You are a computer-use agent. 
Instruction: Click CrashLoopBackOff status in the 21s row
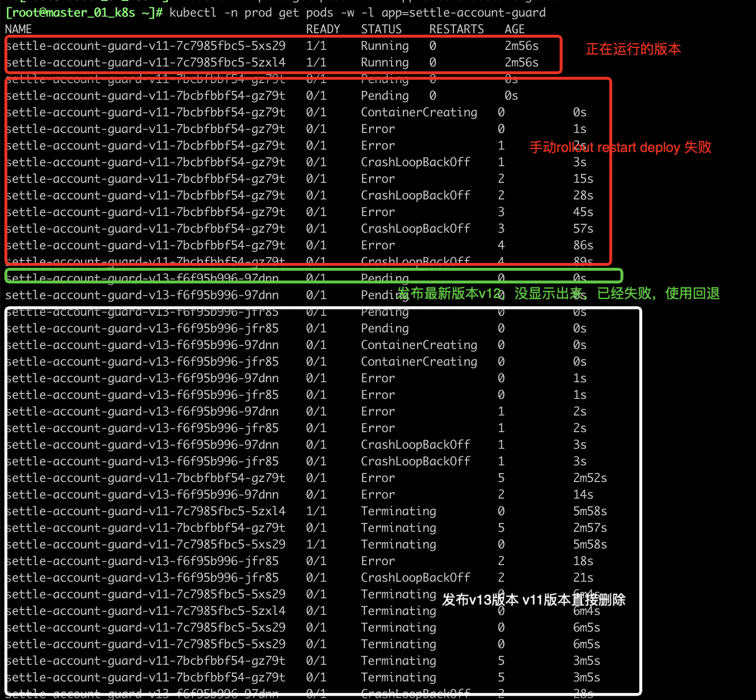416,578
